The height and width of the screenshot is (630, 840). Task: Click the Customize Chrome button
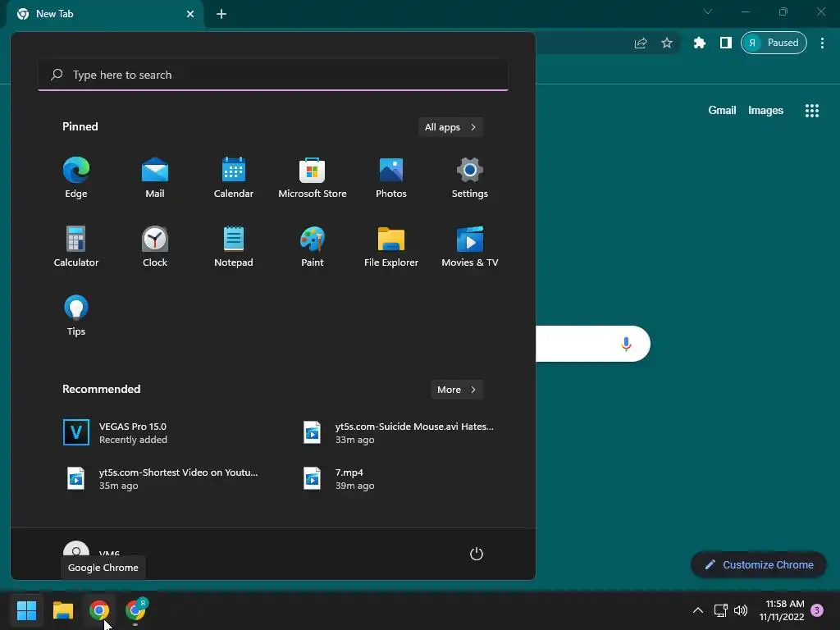759,564
